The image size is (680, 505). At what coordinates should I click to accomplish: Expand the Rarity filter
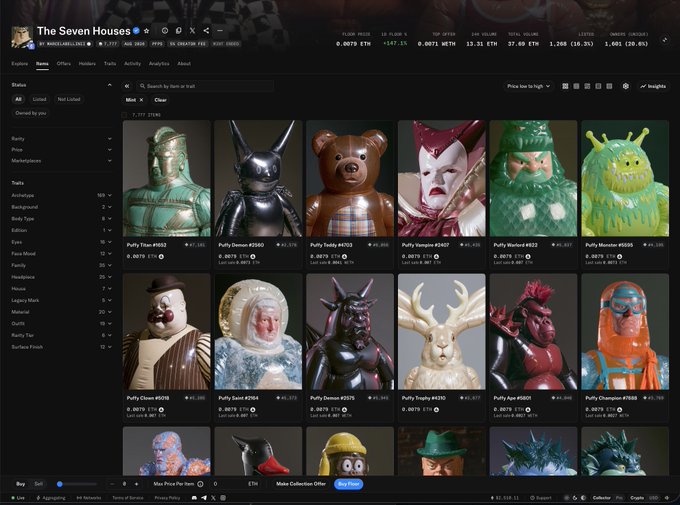pos(61,138)
